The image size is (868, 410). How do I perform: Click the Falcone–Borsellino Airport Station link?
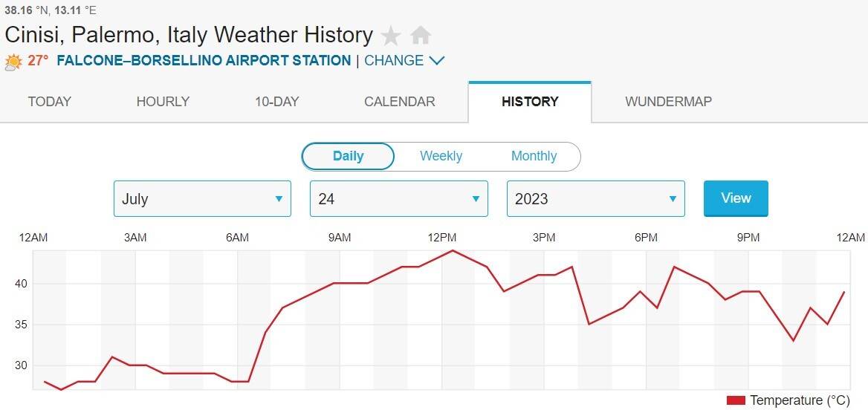pyautogui.click(x=204, y=61)
